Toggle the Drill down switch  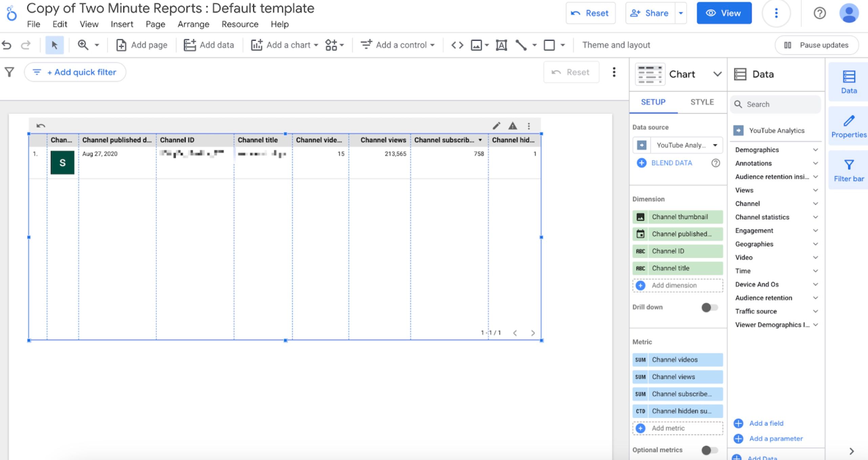(x=710, y=307)
